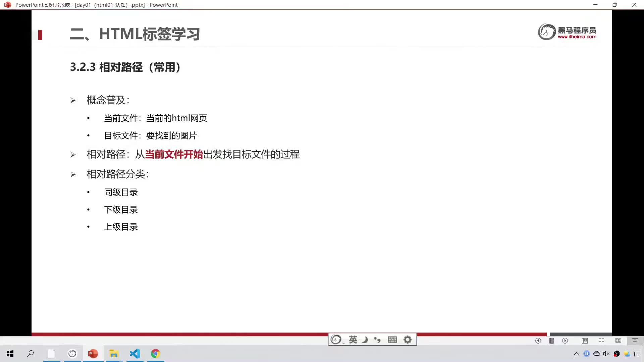Open the taskbar search magnifier
Screen dimensions: 644x362
coord(31,353)
